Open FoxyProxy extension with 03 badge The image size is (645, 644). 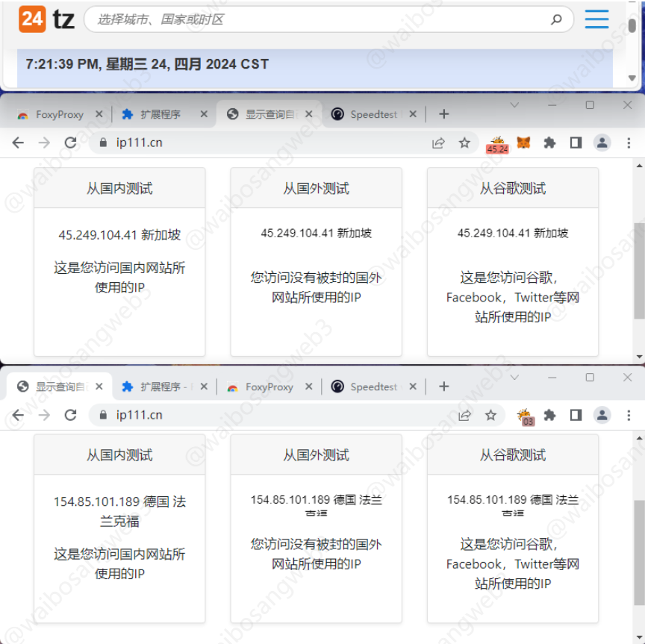(x=526, y=416)
